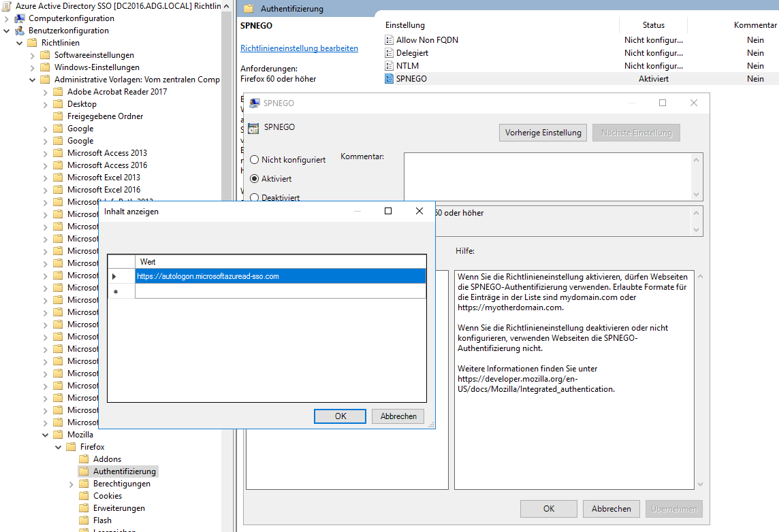
Task: Click the Cookies folder icon
Action: pyautogui.click(x=84, y=496)
